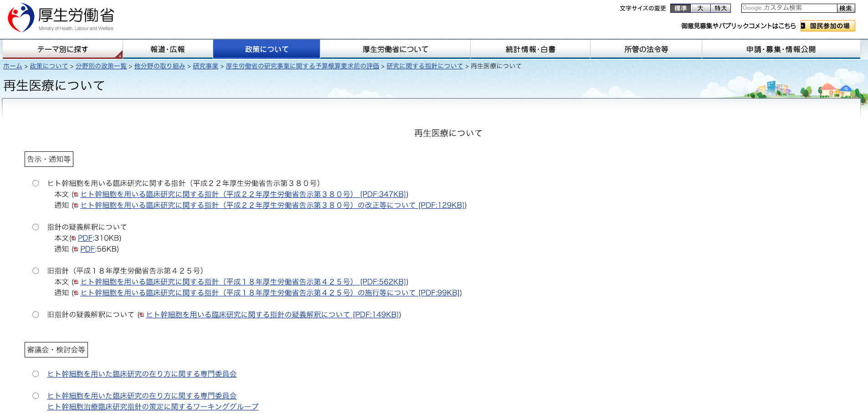The image size is (868, 414).
Task: Click the Ministry of Health logo
Action: tap(61, 18)
